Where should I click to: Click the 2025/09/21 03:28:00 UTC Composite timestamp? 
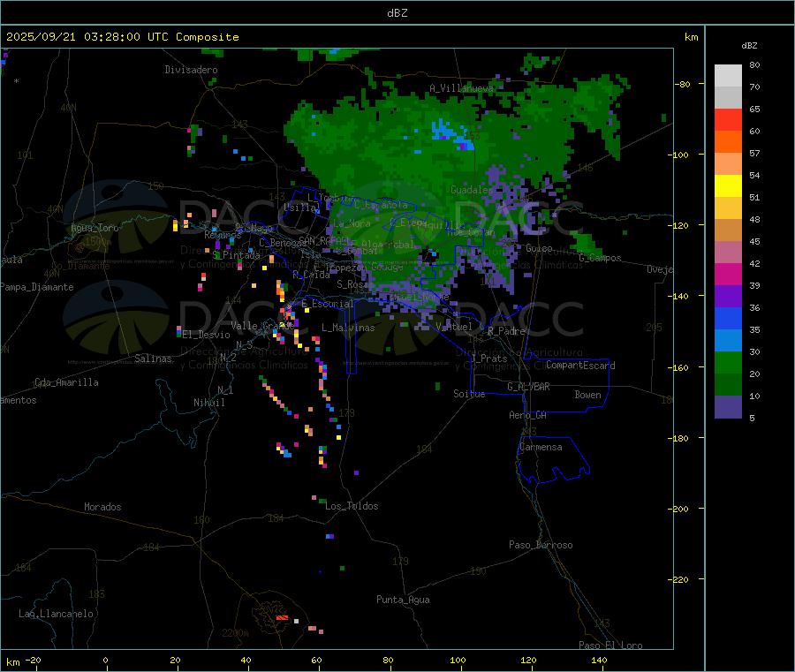coord(122,37)
